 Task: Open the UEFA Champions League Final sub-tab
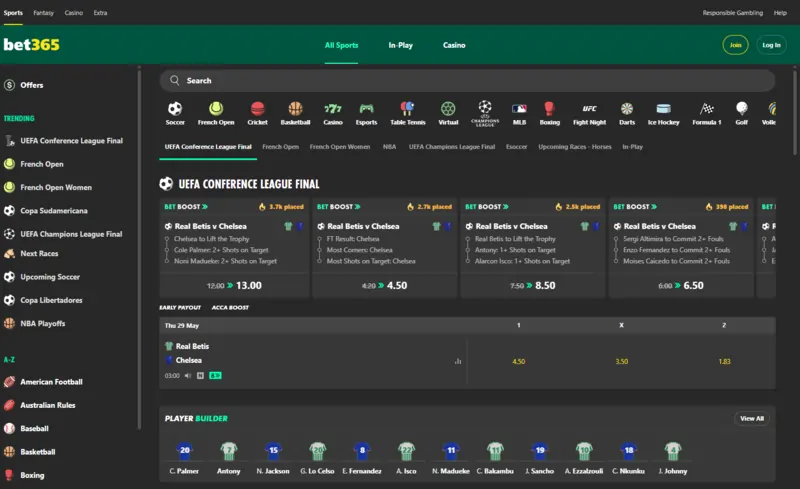click(x=452, y=147)
